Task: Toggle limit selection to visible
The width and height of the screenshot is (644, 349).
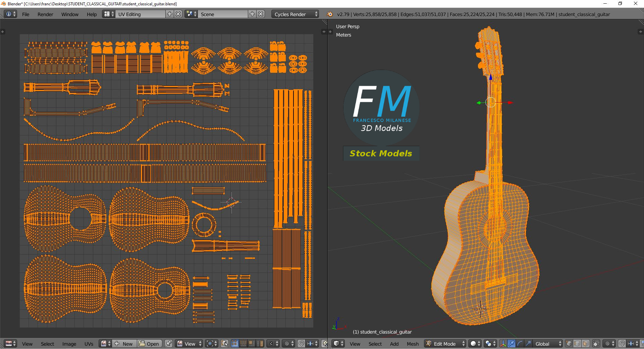Action: [x=596, y=344]
